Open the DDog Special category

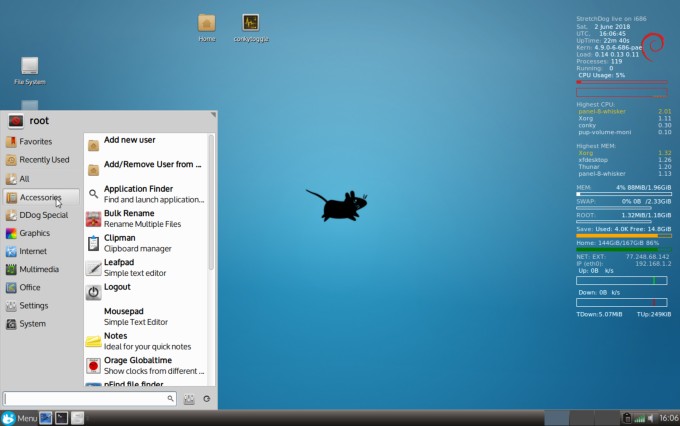click(x=42, y=215)
